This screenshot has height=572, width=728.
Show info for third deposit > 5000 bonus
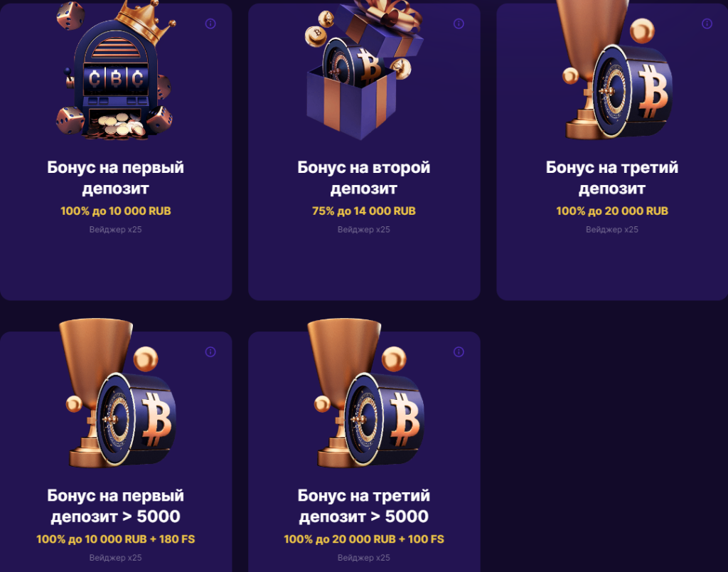[459, 351]
